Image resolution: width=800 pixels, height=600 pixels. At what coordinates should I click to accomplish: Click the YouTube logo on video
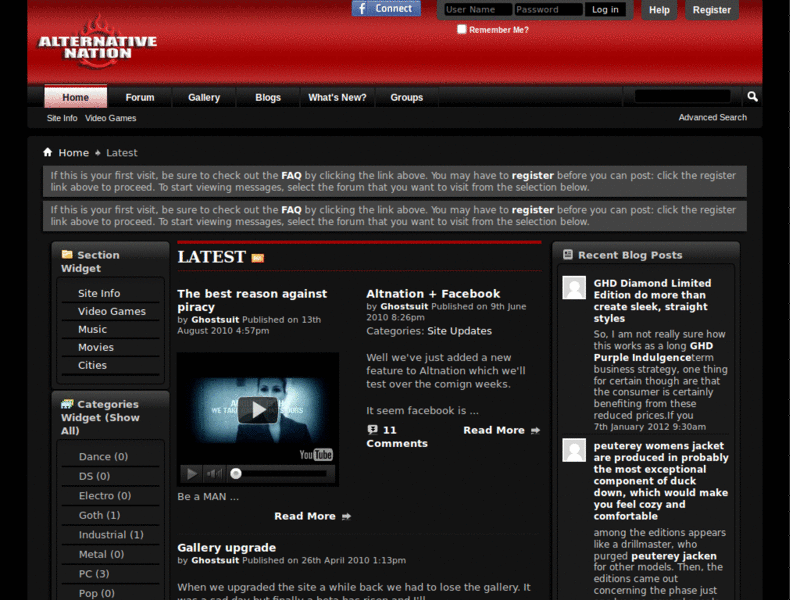point(316,454)
